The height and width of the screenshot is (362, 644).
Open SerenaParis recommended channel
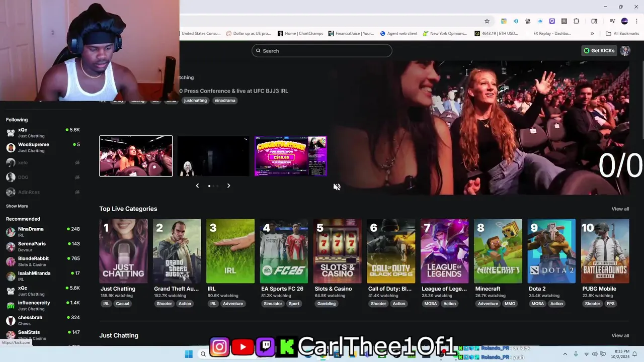[43, 246]
